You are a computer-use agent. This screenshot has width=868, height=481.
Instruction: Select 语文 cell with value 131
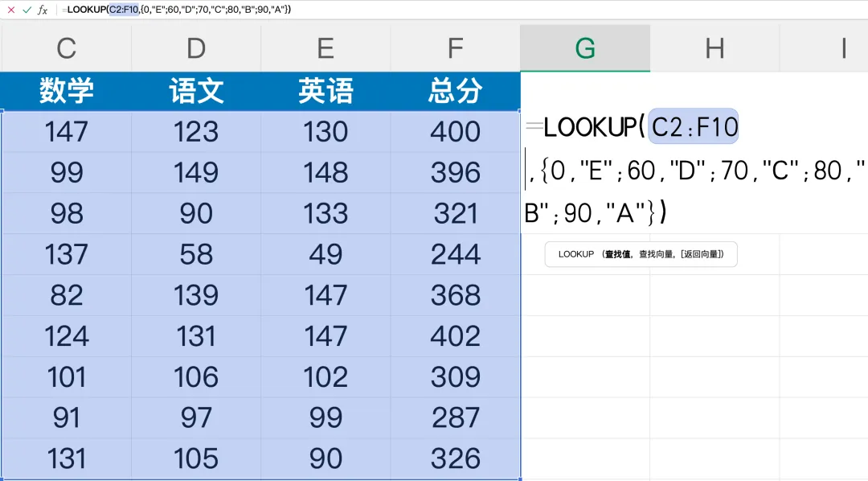196,336
